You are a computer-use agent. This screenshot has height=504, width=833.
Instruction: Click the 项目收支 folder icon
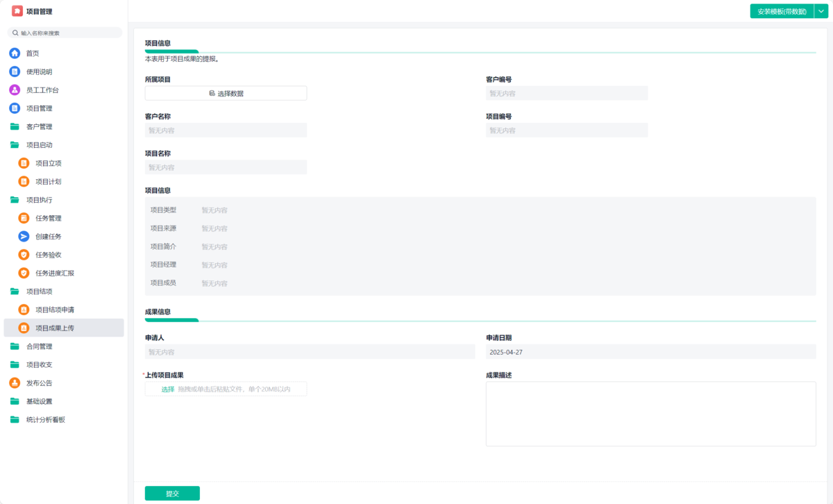pyautogui.click(x=15, y=364)
